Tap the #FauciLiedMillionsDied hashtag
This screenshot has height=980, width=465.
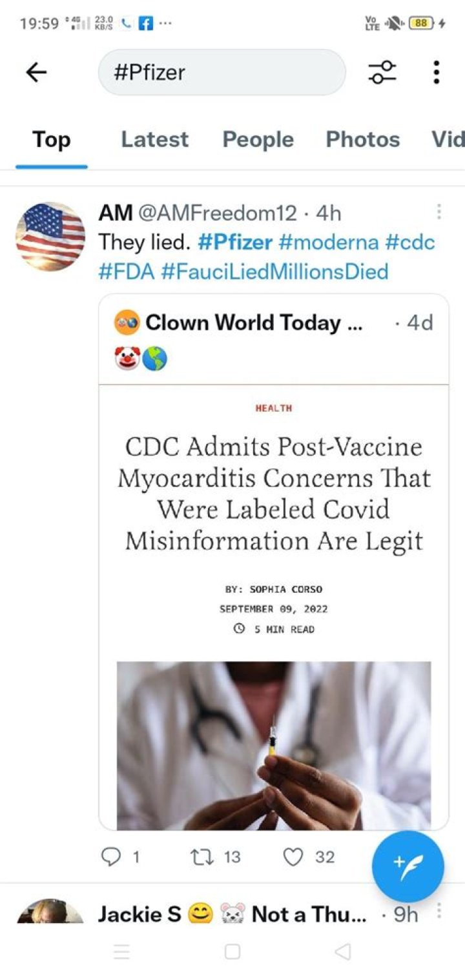[274, 272]
